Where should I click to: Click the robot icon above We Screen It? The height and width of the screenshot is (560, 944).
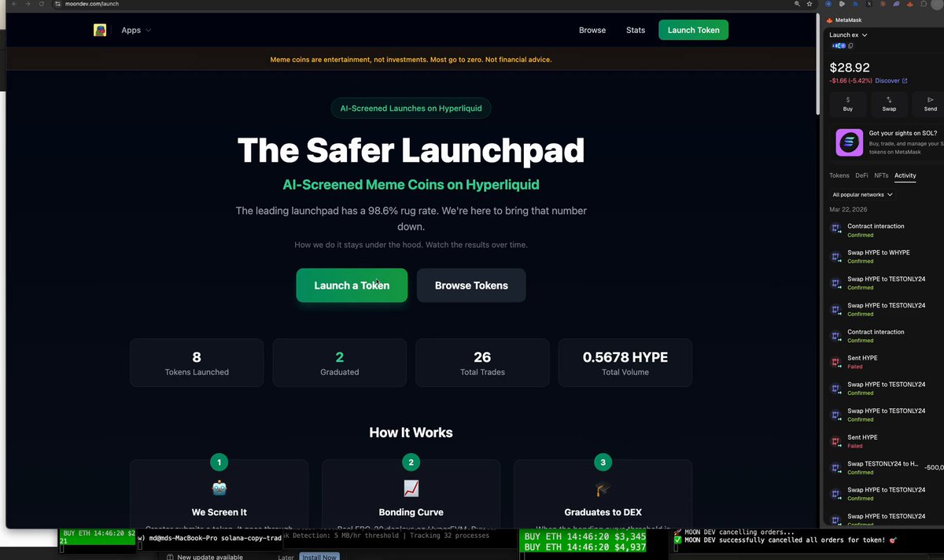[x=219, y=488]
